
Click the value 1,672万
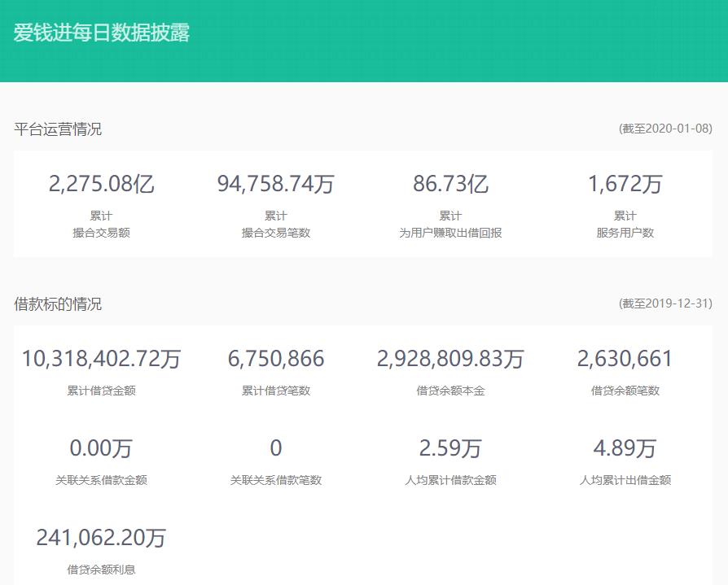pos(625,184)
